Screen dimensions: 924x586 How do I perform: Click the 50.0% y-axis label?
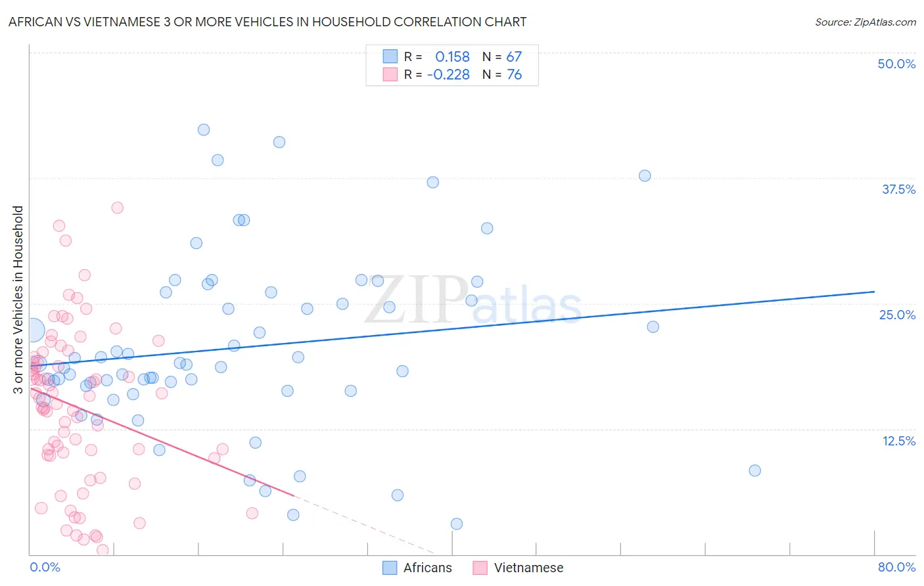tap(896, 64)
